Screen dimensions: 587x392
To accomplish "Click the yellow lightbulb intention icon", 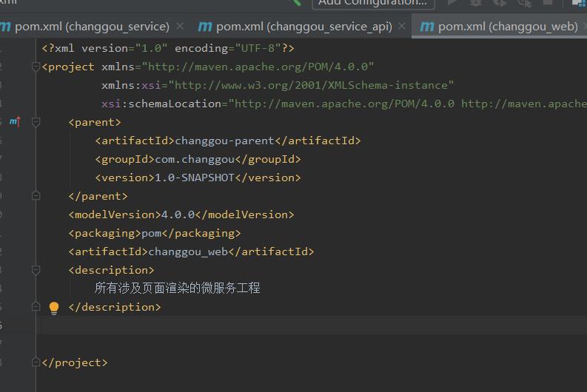I will [x=54, y=308].
